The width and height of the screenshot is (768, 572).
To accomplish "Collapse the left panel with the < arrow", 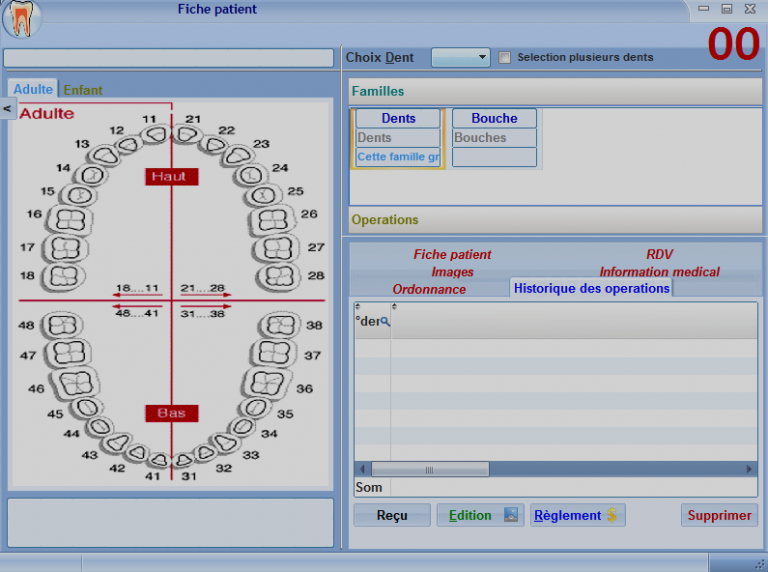I will pos(7,108).
